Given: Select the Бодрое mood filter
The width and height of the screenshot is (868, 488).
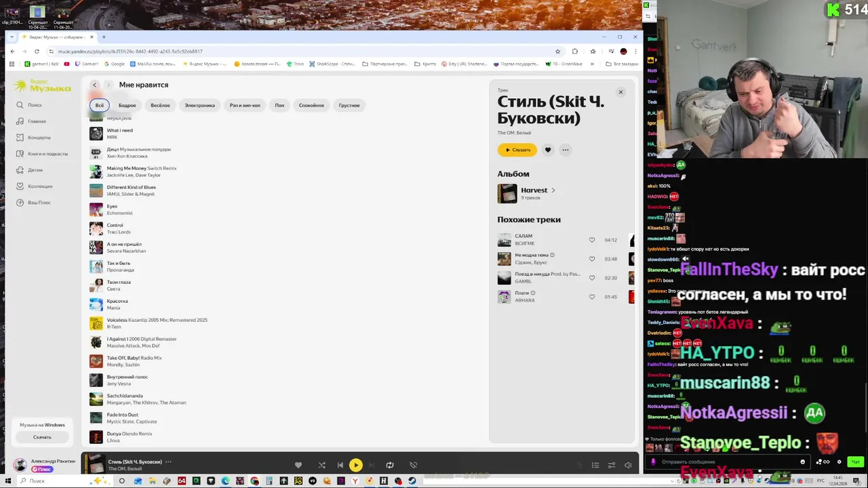Looking at the screenshot, I should click(127, 105).
